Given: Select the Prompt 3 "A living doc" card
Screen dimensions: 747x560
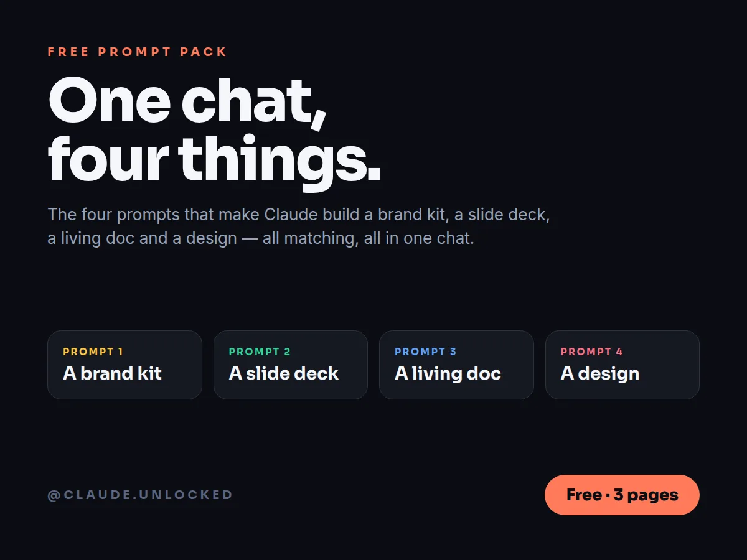Looking at the screenshot, I should (456, 365).
